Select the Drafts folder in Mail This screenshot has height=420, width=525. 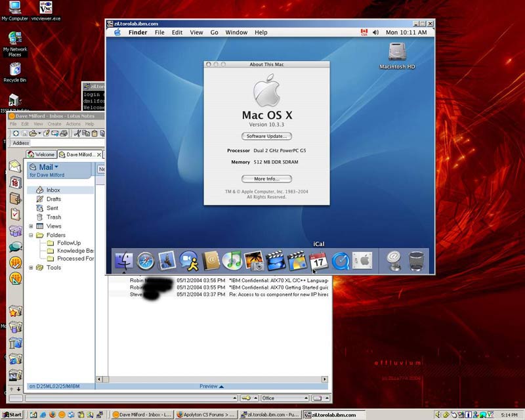click(53, 199)
